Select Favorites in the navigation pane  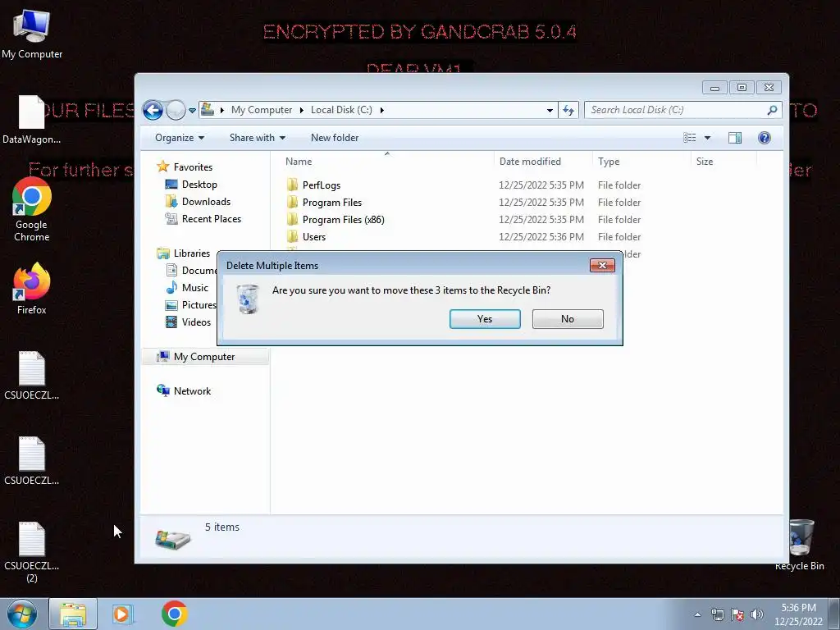pos(193,167)
